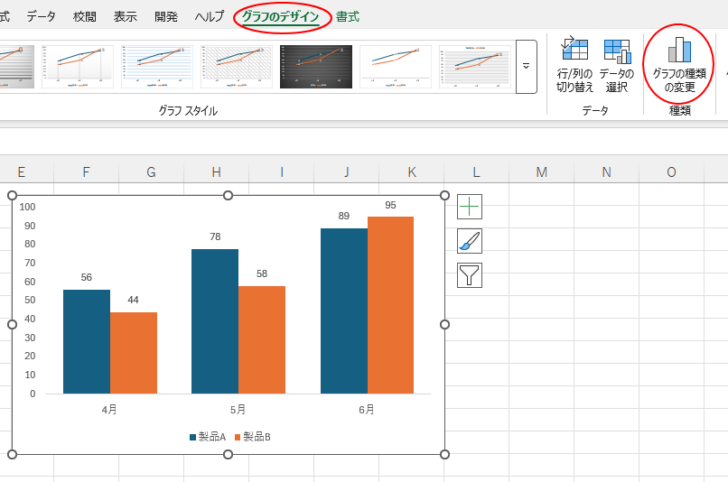This screenshot has width=728, height=482.
Task: Select column J header
Action: tap(346, 172)
